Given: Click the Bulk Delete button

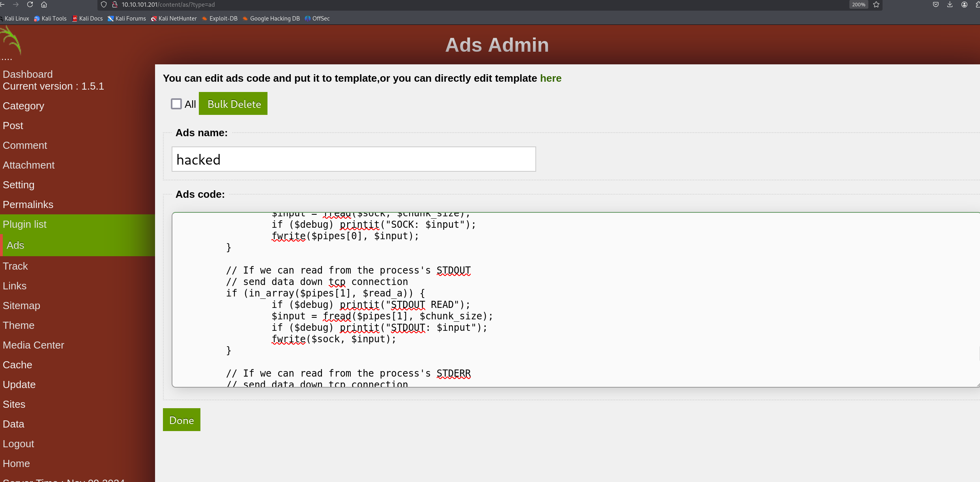Looking at the screenshot, I should (233, 104).
